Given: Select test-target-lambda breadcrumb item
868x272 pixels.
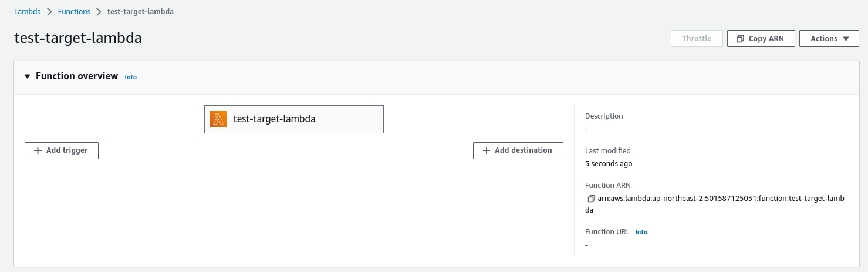Looking at the screenshot, I should tap(140, 11).
